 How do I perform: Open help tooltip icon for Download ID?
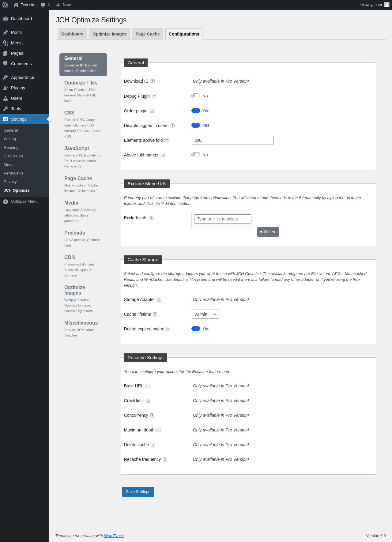[x=153, y=81]
